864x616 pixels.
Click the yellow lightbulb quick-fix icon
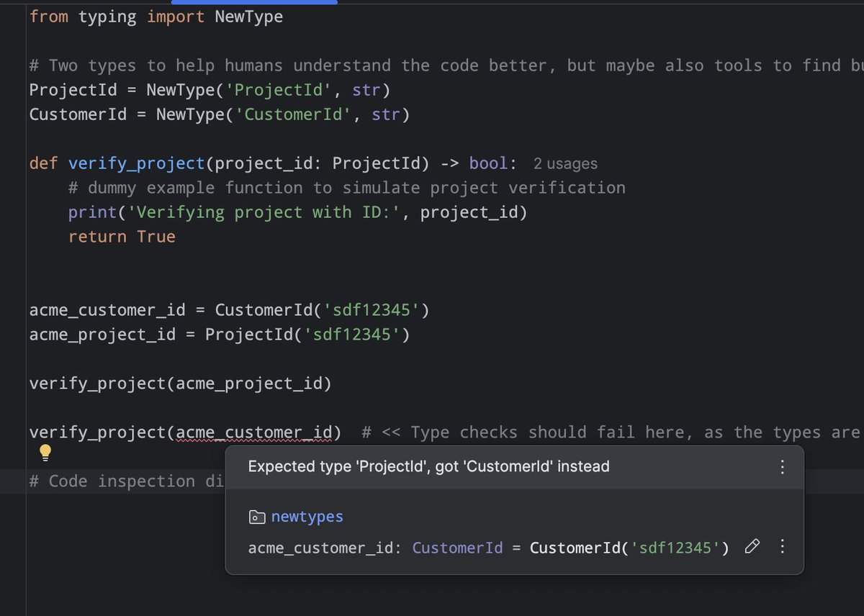[45, 453]
